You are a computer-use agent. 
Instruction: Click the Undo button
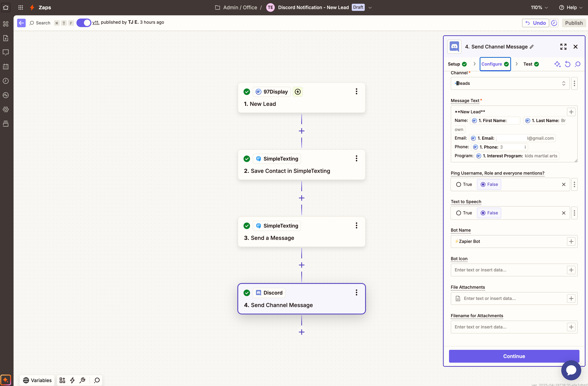pos(535,23)
